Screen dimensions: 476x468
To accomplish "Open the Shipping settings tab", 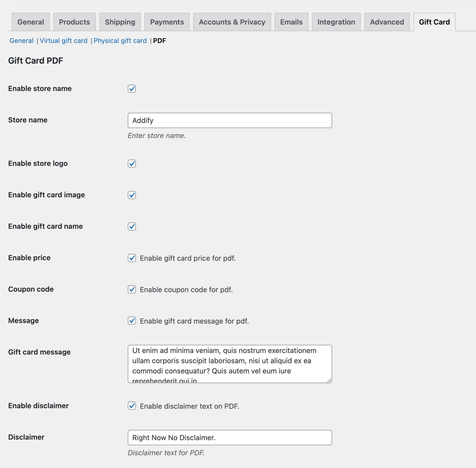I will click(x=120, y=22).
